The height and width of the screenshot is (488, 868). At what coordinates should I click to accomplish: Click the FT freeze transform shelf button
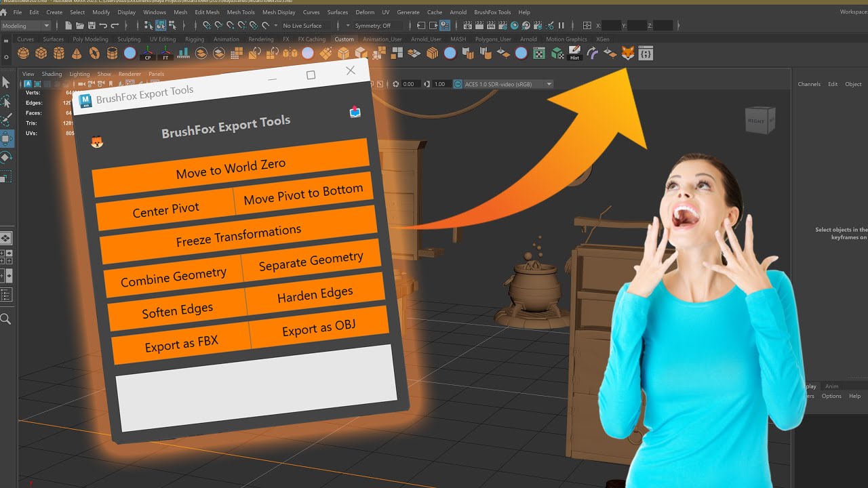pos(165,53)
